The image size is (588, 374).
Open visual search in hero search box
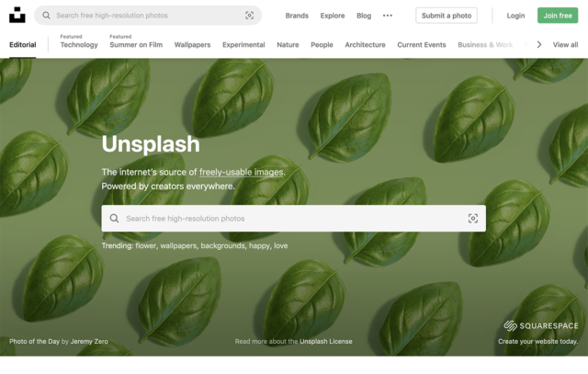pos(473,219)
